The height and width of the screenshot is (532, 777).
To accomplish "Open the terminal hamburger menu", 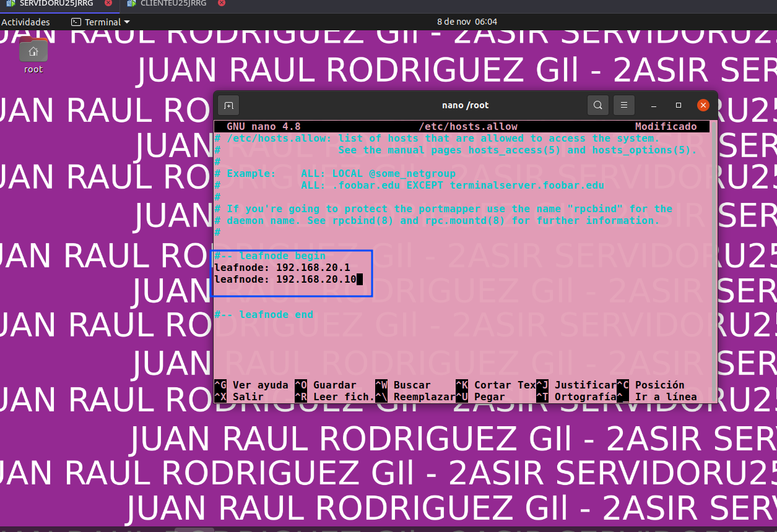I will point(624,105).
